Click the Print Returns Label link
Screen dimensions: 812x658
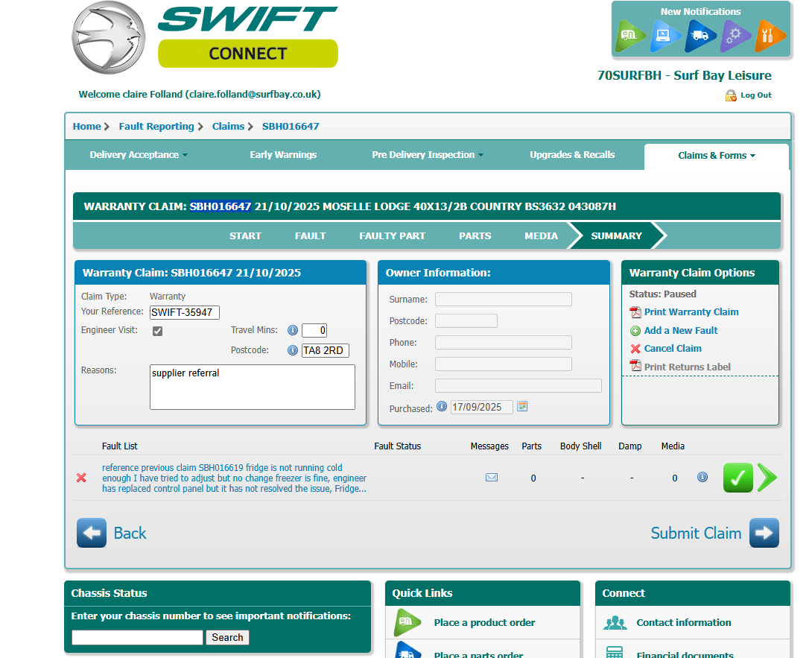(x=687, y=367)
